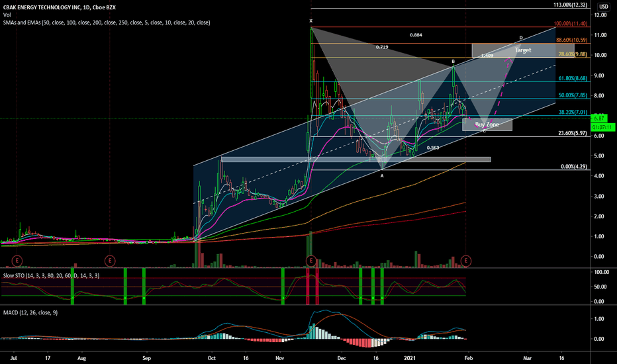Click the B point label of the pattern

pyautogui.click(x=453, y=62)
